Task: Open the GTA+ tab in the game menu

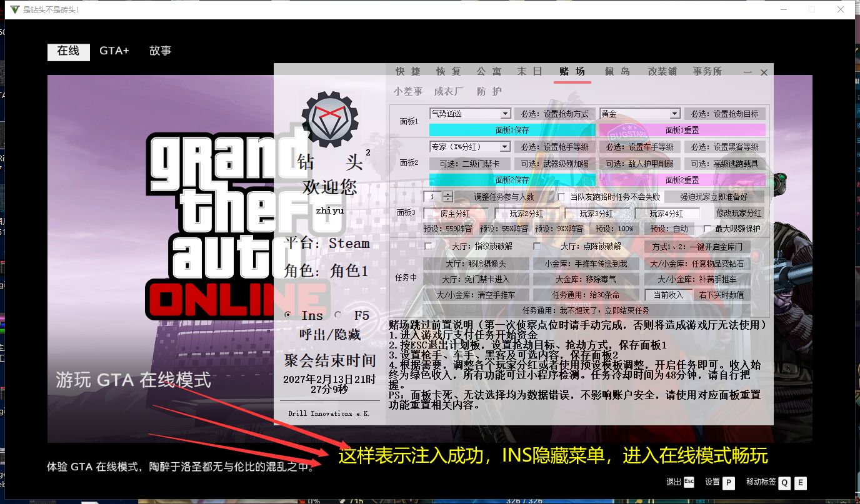Action: tap(114, 51)
